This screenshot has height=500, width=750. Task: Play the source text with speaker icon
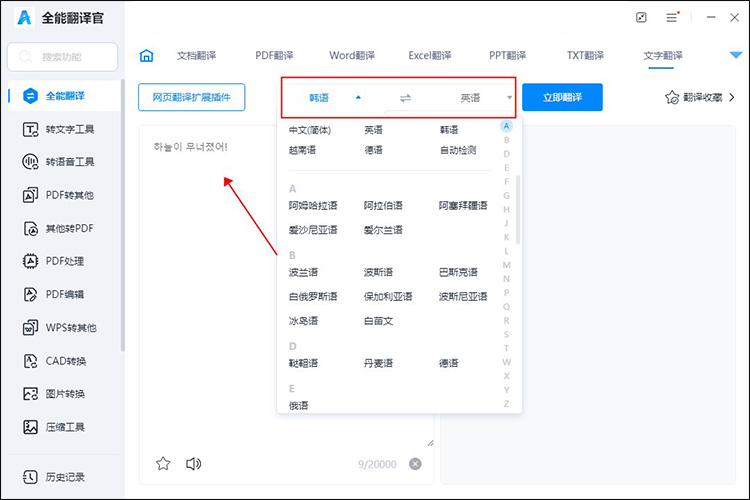tap(193, 464)
